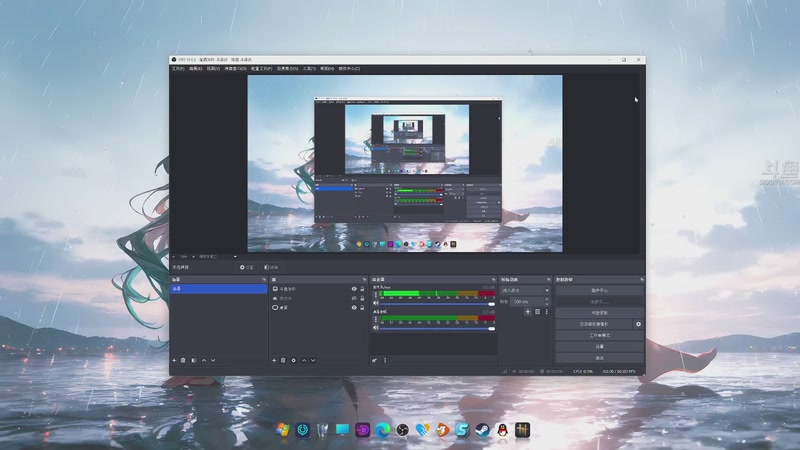This screenshot has width=800, height=450.
Task: Open the Scene Collection menu
Action: click(287, 68)
